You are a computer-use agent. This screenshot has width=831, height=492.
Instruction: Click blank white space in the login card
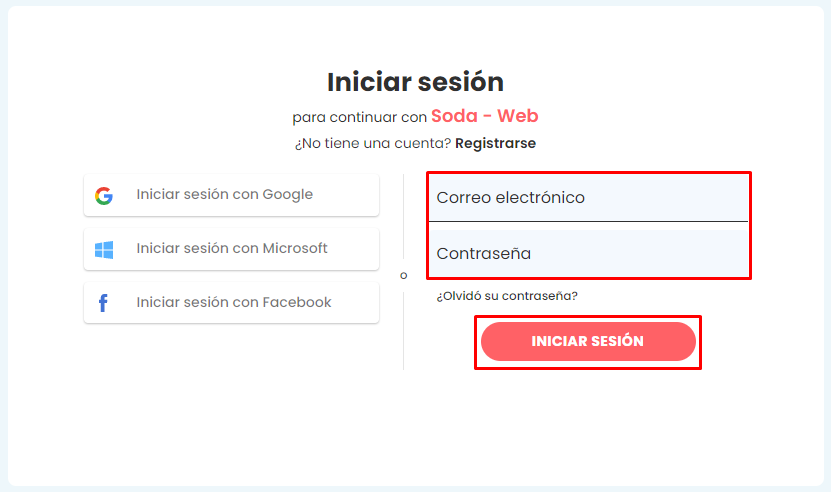200,420
